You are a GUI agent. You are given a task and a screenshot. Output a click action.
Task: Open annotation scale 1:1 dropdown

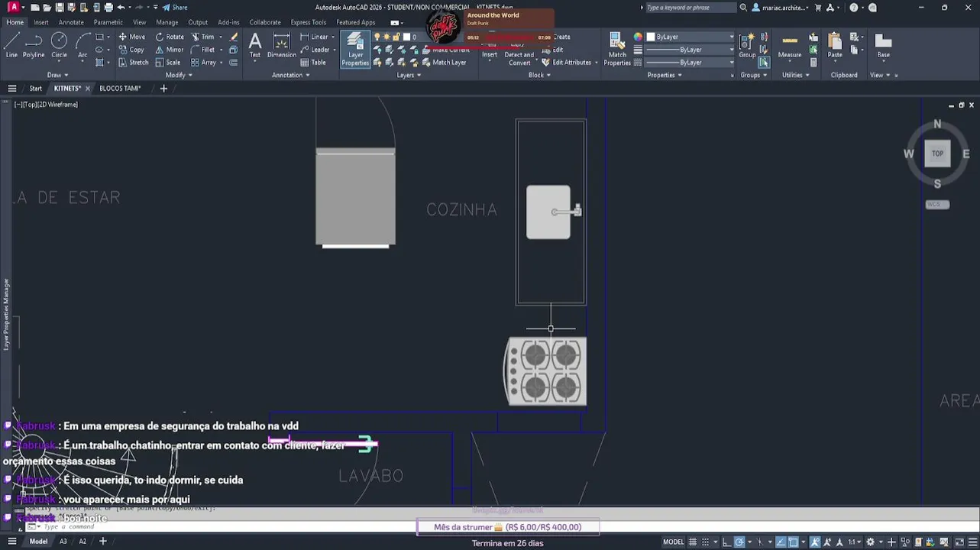(855, 542)
